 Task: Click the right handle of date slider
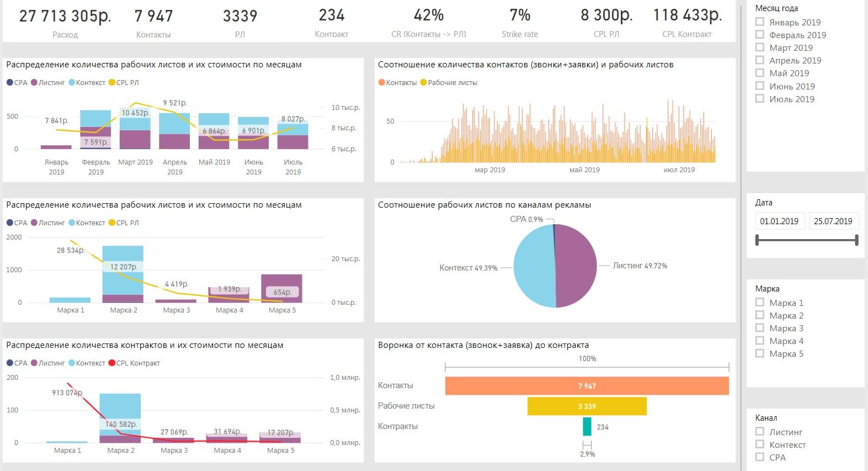click(856, 240)
